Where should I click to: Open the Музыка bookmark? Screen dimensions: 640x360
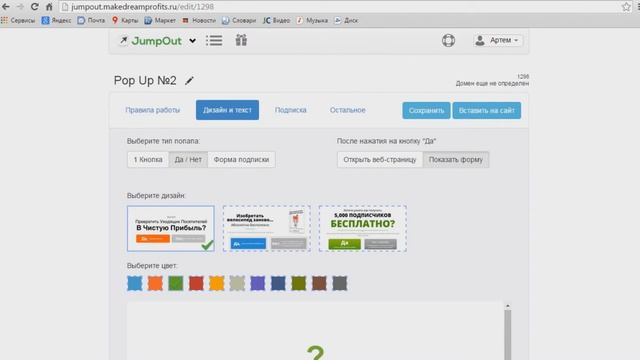312,20
